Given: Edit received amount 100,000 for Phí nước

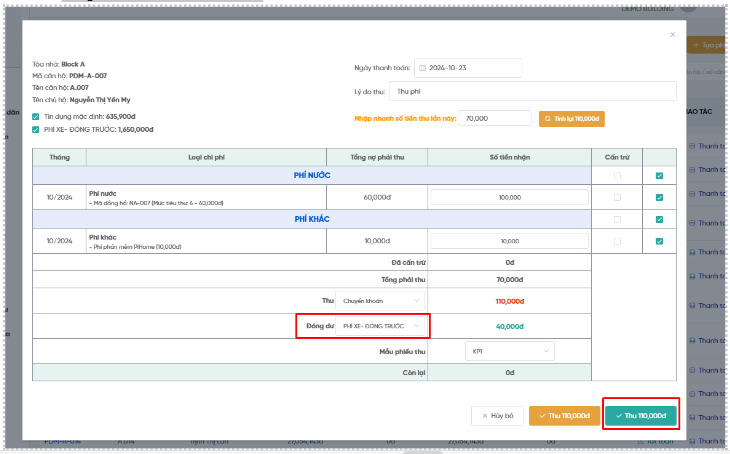Looking at the screenshot, I should point(509,197).
